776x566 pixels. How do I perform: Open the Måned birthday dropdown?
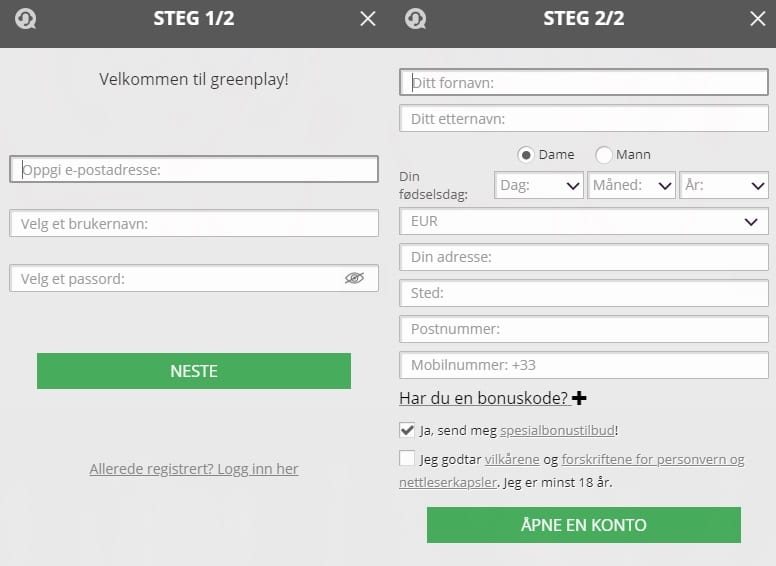click(631, 185)
